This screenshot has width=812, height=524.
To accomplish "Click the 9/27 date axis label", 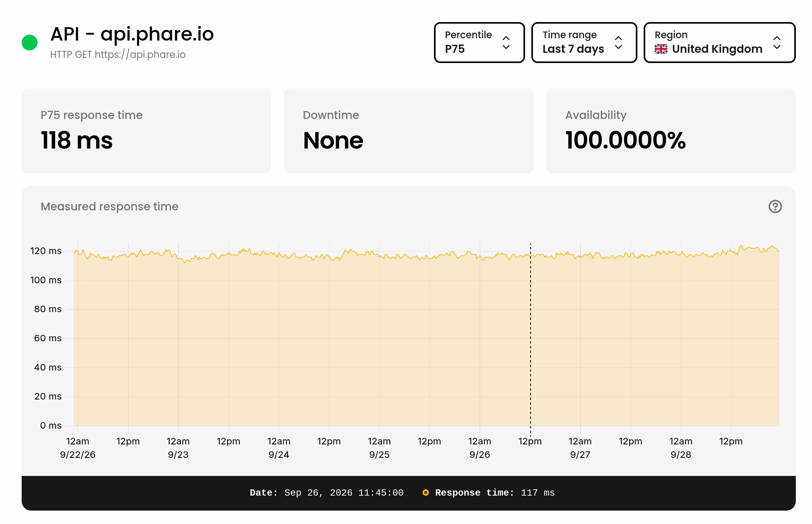I will click(x=580, y=455).
